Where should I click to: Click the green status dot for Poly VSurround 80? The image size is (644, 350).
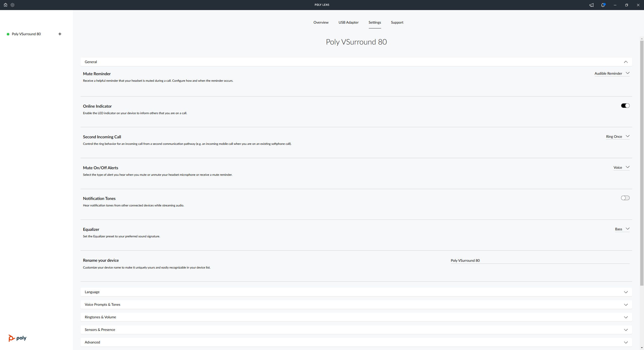8,34
